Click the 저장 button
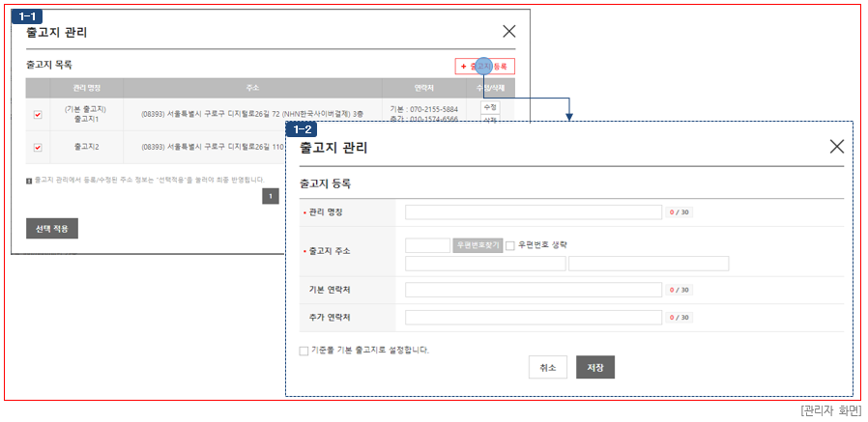 595,367
